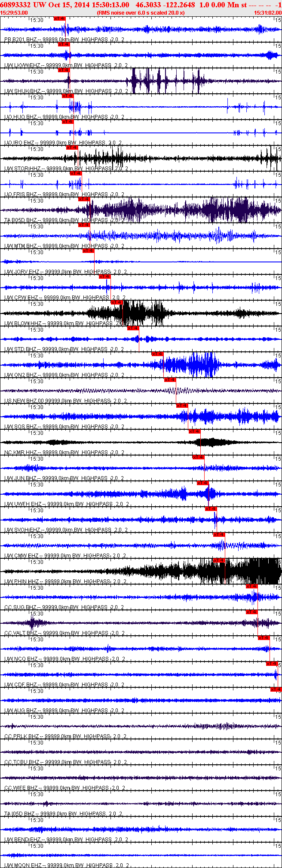Select the red pick marker on the UW AUG trace
Viewport: 282px width, 868px height.
click(276, 689)
